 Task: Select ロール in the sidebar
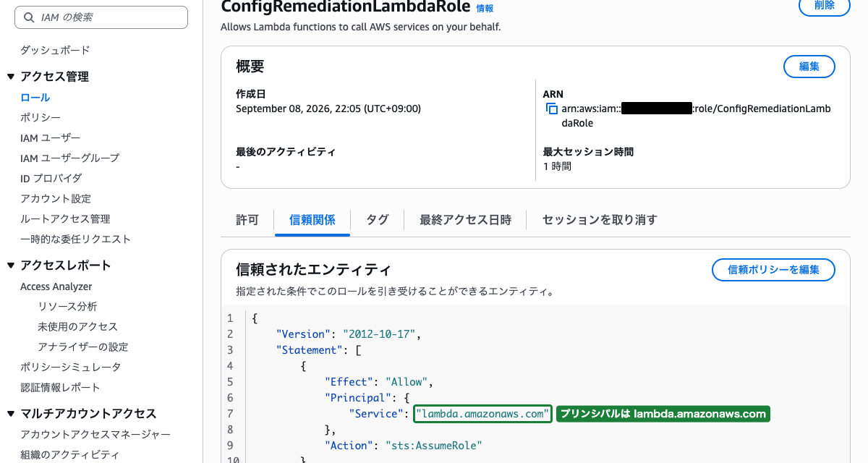35,97
